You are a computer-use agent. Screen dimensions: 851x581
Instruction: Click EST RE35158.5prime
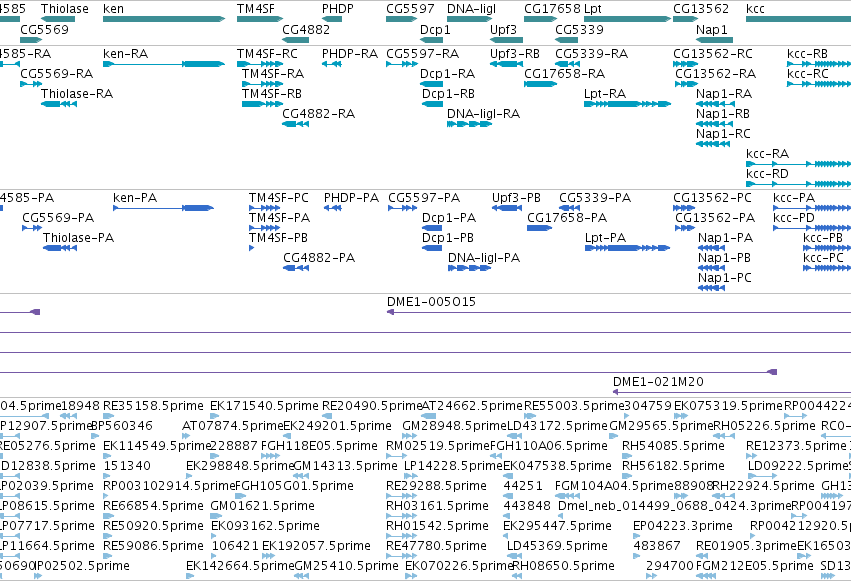(154, 406)
